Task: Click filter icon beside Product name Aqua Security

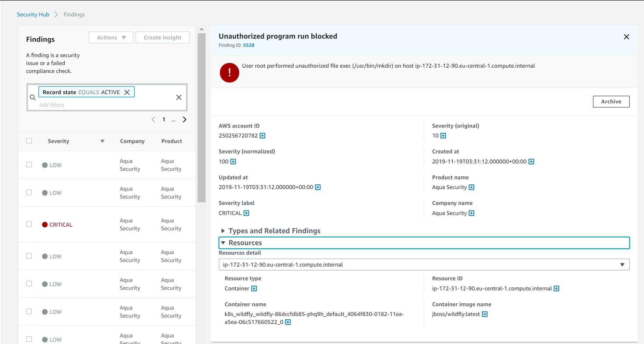Action: (471, 187)
